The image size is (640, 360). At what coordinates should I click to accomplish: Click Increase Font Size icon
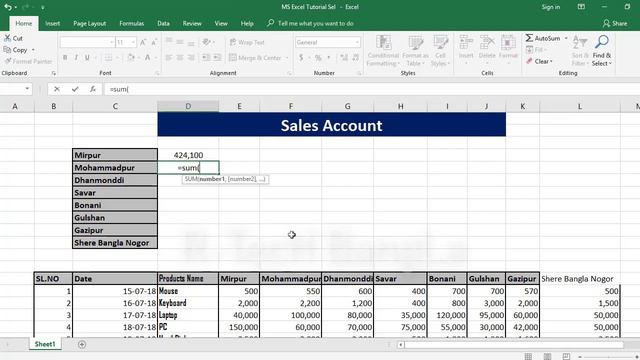(143, 42)
